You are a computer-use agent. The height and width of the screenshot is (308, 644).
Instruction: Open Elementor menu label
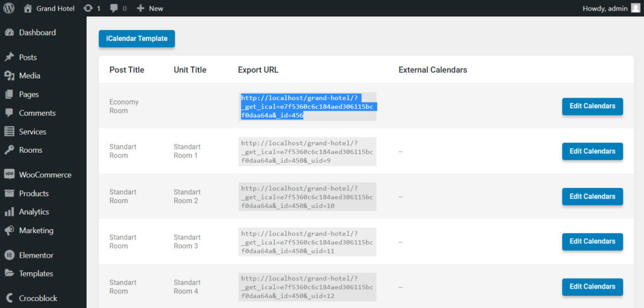coord(36,255)
